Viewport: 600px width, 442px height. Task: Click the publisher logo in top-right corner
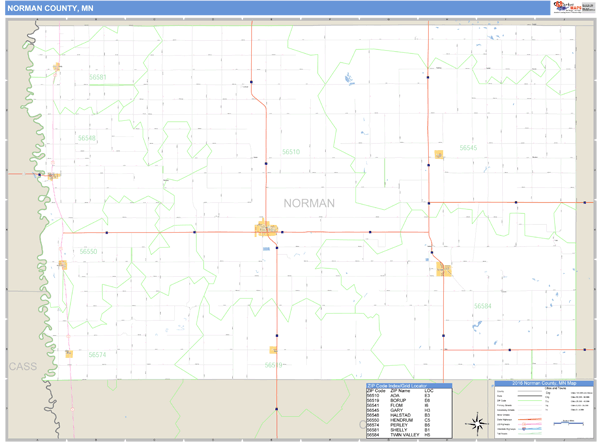coord(570,9)
